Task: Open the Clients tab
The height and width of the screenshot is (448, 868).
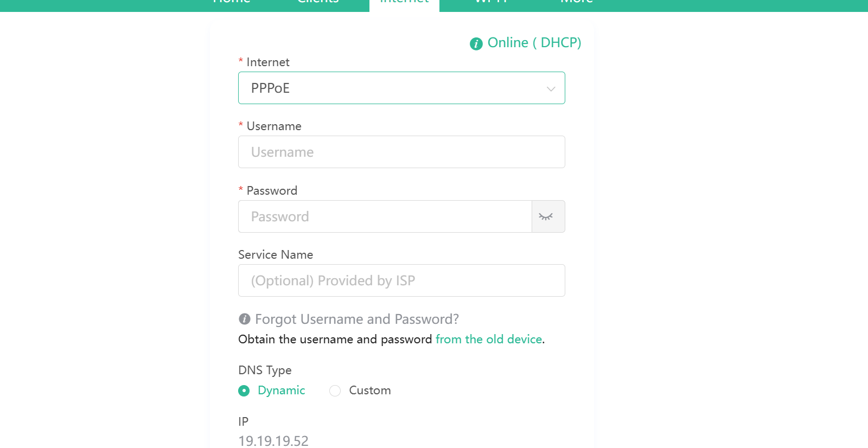Action: pyautogui.click(x=318, y=2)
